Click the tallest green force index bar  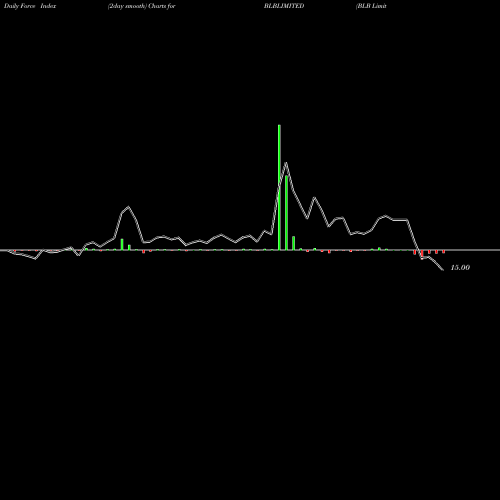(279, 187)
